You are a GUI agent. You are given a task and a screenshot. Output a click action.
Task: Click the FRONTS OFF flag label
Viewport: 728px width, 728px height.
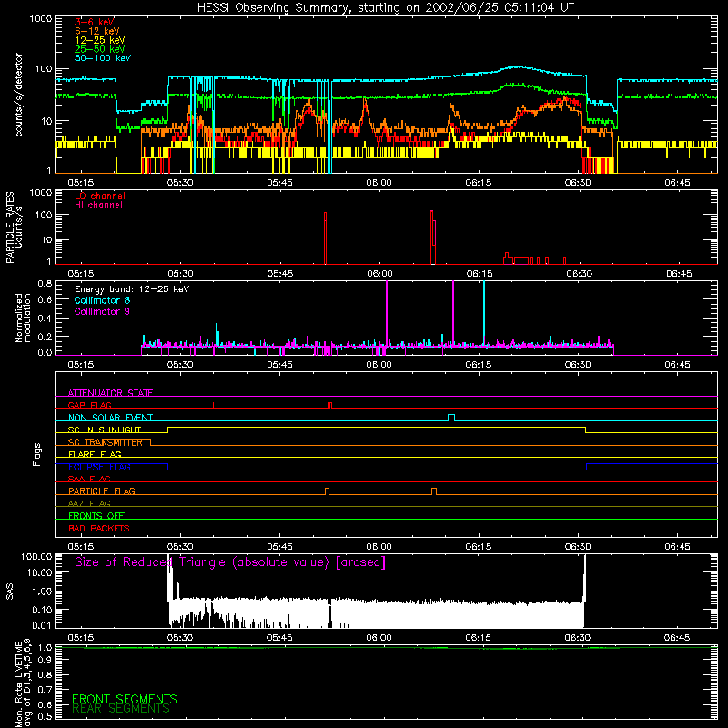click(96, 515)
